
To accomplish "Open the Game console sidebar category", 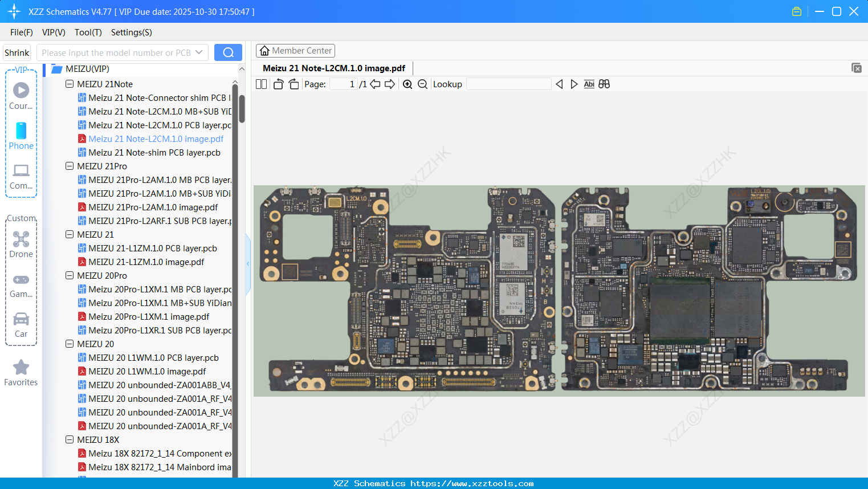I will coord(21,285).
